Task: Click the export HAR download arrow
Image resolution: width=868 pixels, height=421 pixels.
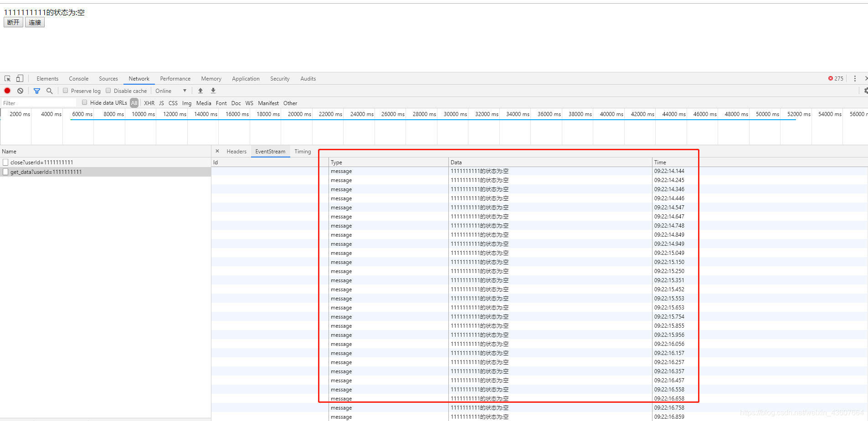Action: (213, 91)
